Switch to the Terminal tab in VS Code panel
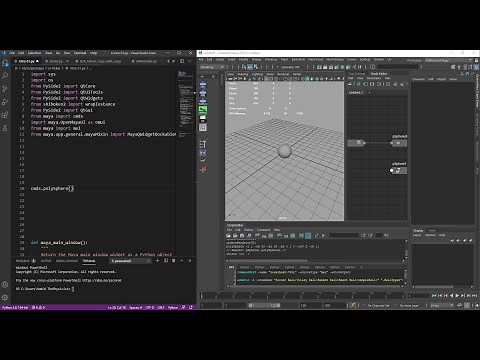The image size is (480, 360). (89, 261)
